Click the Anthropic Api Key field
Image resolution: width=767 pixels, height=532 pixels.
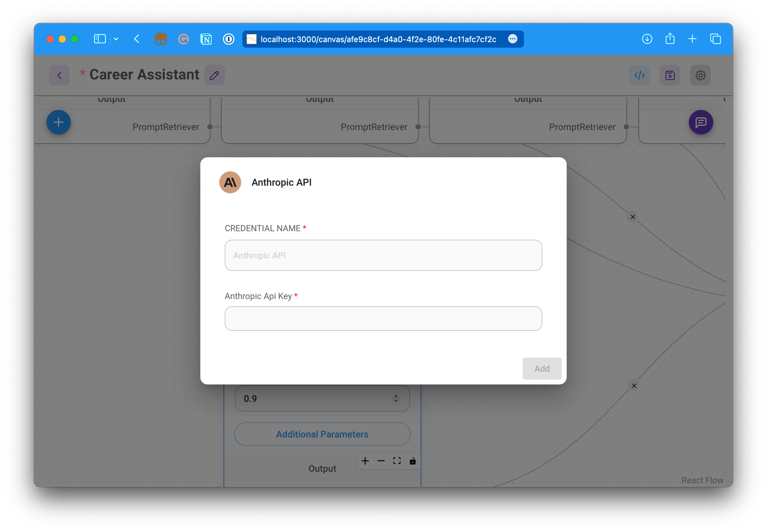[x=383, y=318]
